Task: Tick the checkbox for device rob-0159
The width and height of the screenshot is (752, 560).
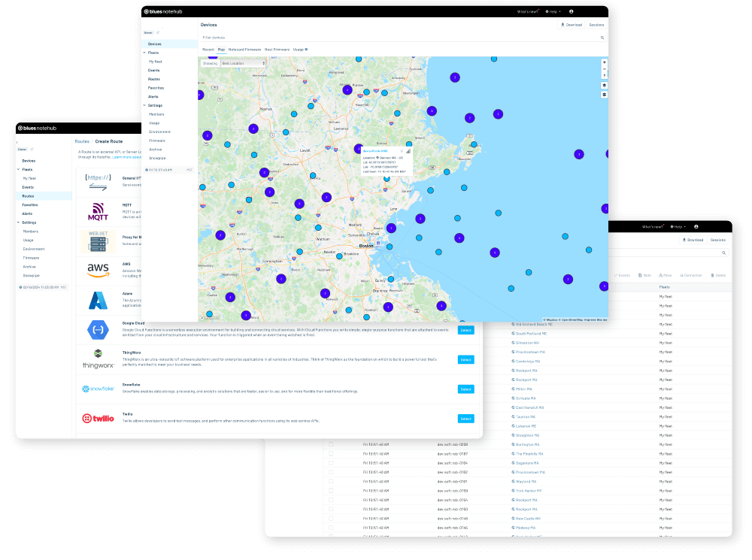Action: (x=330, y=490)
